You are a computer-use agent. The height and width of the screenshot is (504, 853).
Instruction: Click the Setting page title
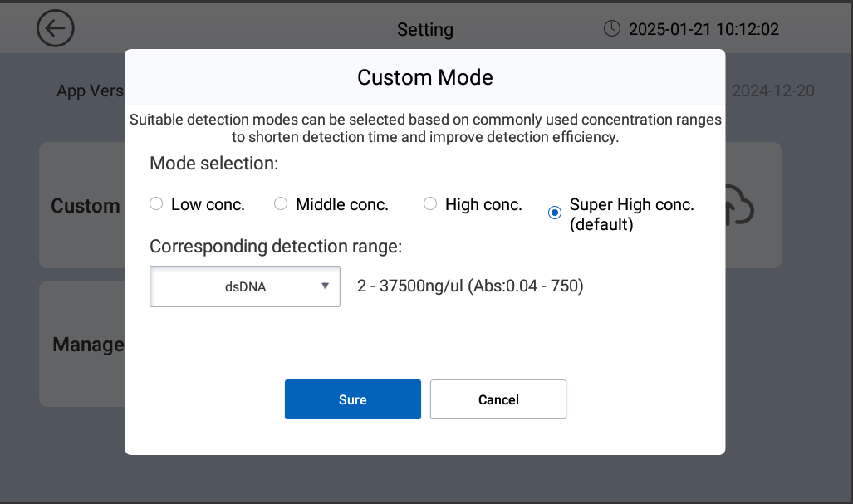424,30
